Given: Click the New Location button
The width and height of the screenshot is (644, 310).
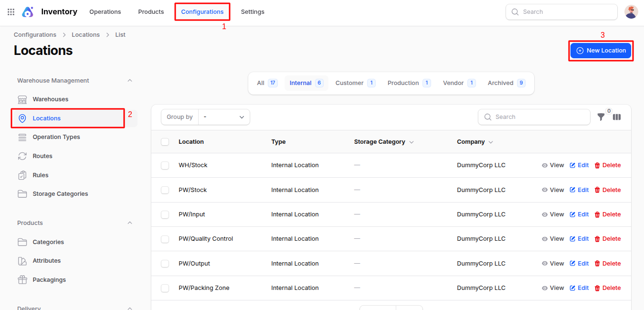Looking at the screenshot, I should coord(601,51).
